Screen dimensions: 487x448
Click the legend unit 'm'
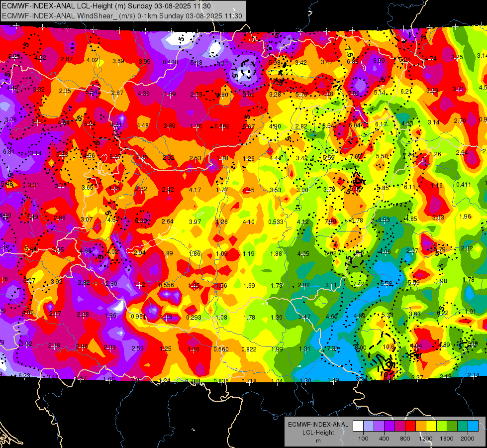318,441
